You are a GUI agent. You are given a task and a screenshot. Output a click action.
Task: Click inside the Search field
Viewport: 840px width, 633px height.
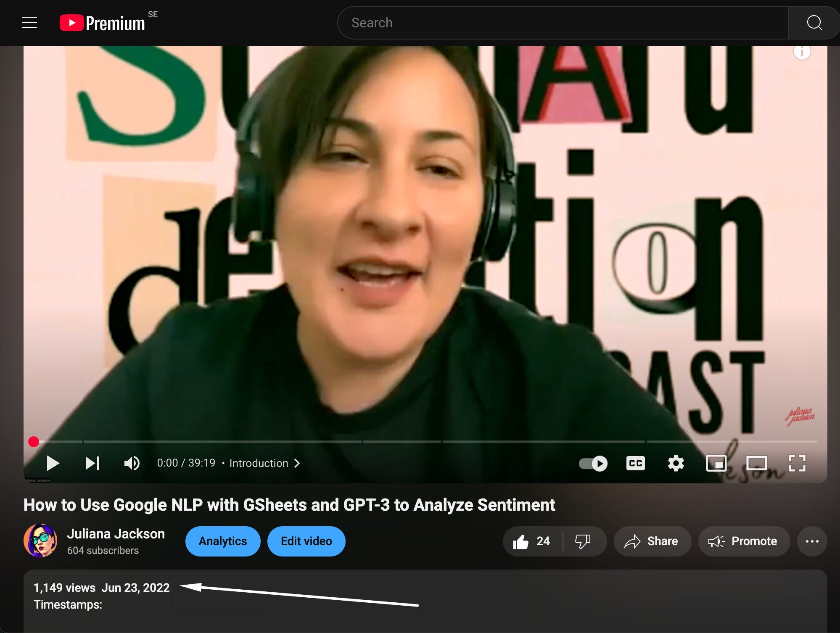(562, 23)
